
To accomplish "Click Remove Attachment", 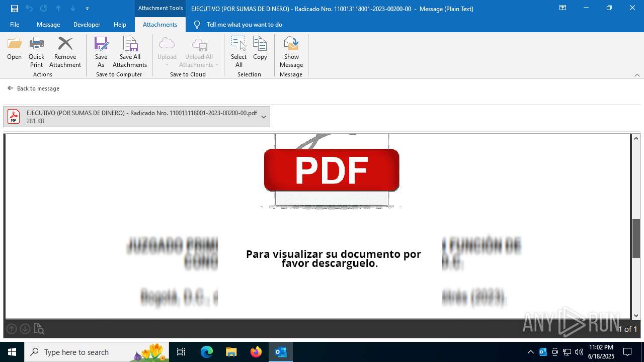I will click(x=65, y=52).
